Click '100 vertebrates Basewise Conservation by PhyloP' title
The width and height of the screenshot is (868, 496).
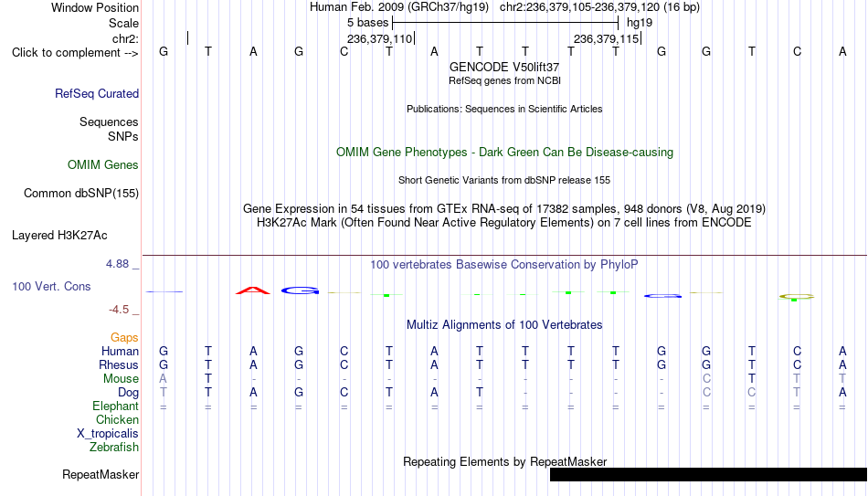coord(504,265)
